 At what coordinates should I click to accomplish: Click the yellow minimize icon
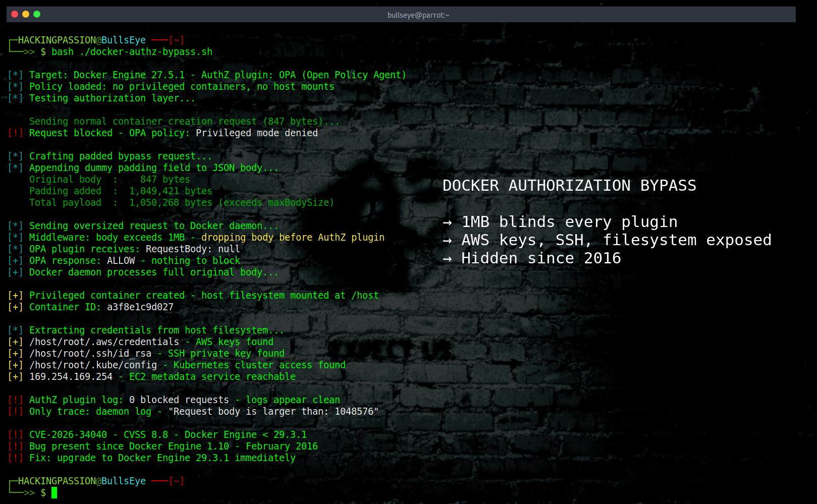pyautogui.click(x=25, y=15)
